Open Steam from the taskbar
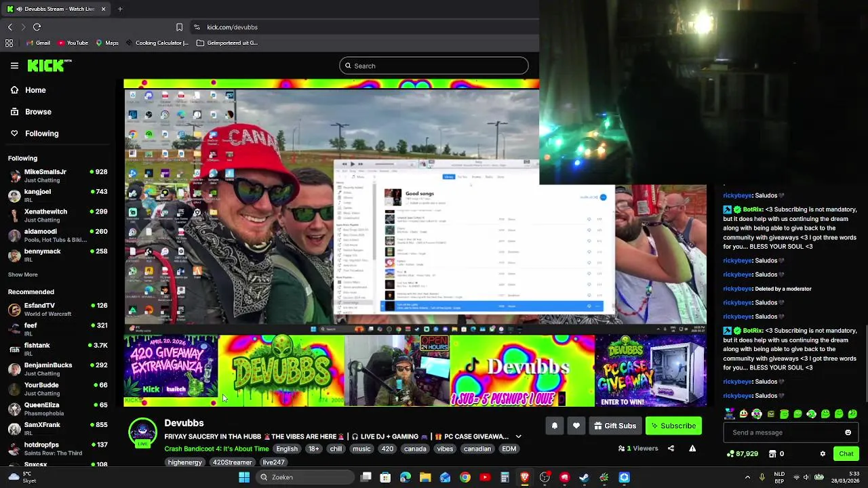The image size is (868, 488). [584, 477]
